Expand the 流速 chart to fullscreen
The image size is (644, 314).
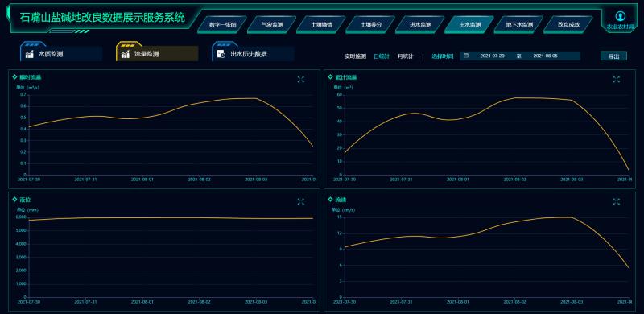616,201
